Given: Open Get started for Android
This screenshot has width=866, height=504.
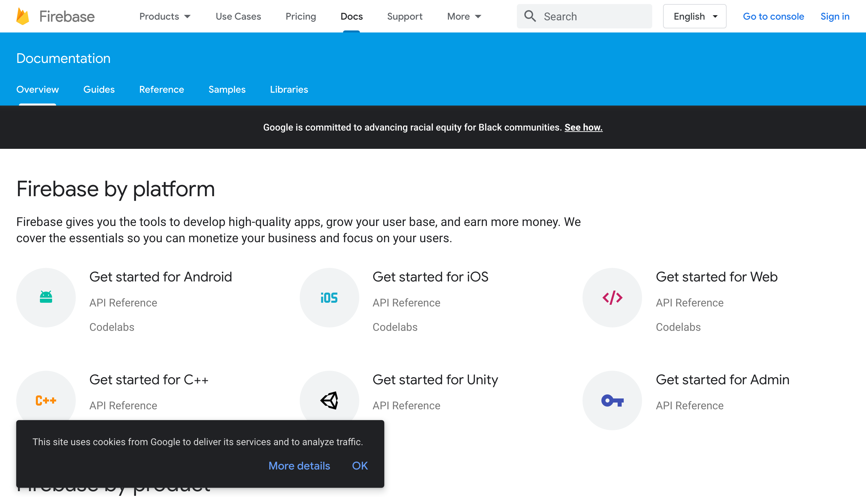Looking at the screenshot, I should pos(160,277).
